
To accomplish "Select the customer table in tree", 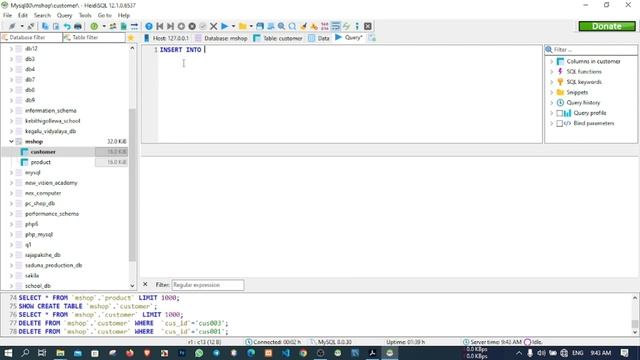I will click(x=43, y=152).
